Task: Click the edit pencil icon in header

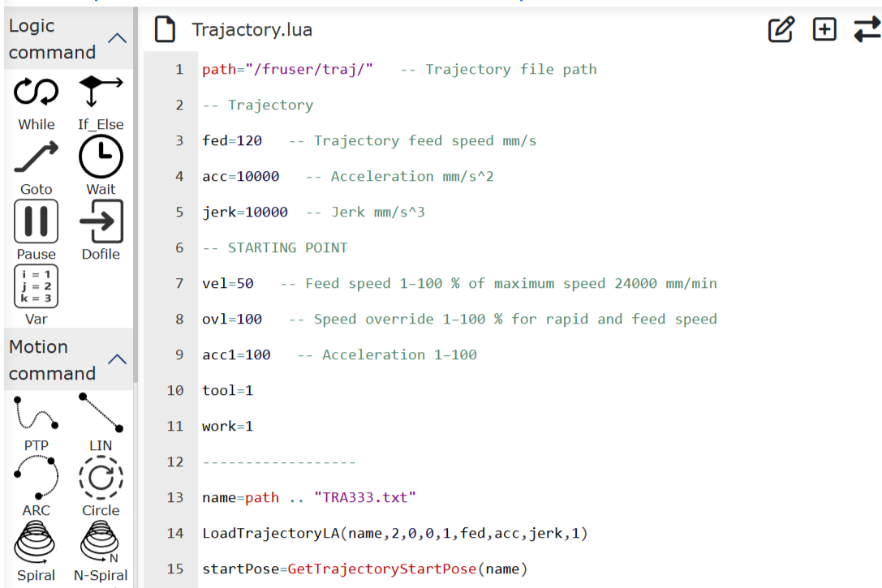Action: [781, 30]
